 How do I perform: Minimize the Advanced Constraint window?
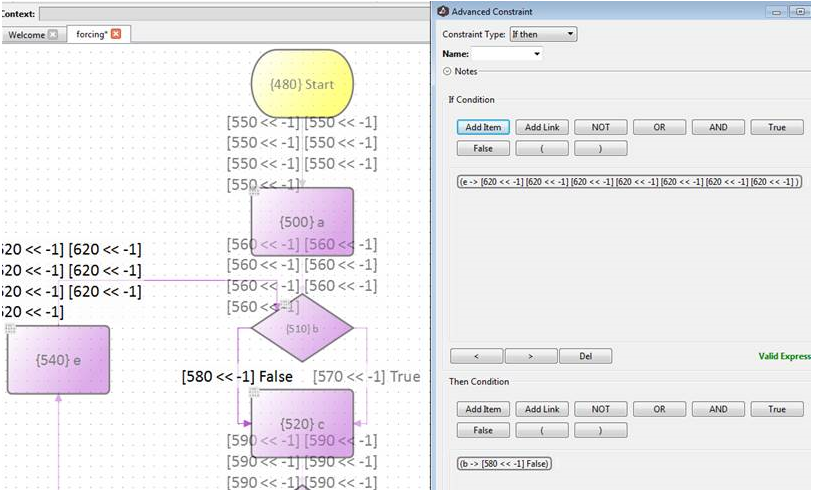776,11
